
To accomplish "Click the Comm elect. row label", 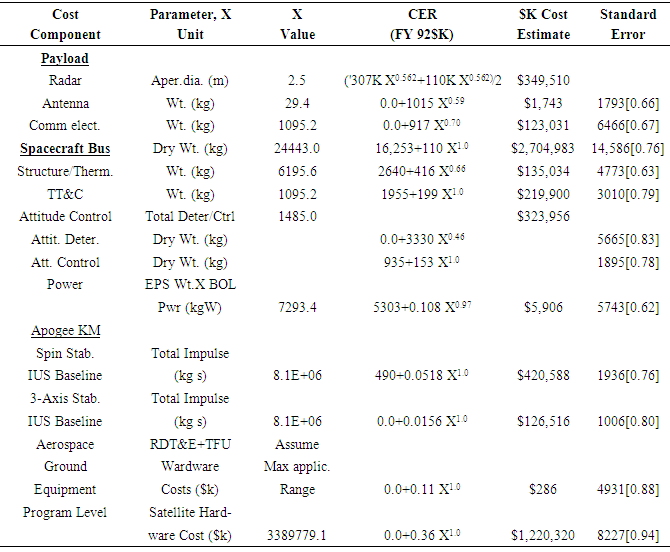I will tap(65, 126).
